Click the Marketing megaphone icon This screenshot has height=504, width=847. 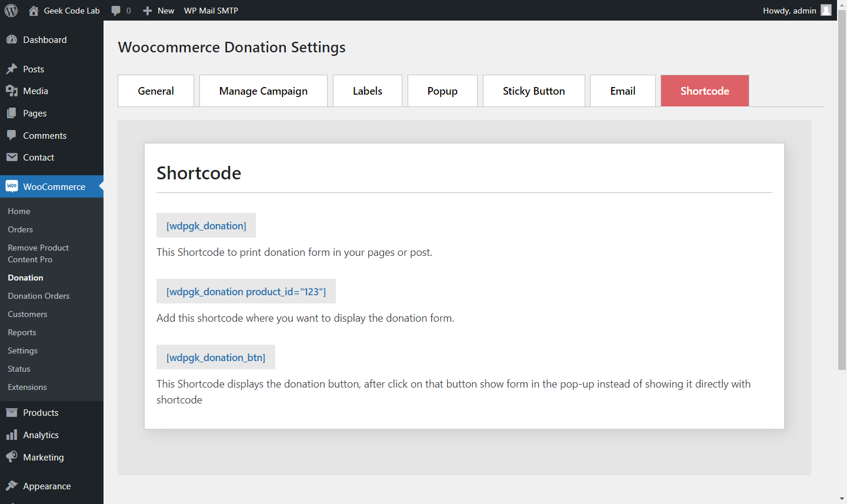point(12,457)
